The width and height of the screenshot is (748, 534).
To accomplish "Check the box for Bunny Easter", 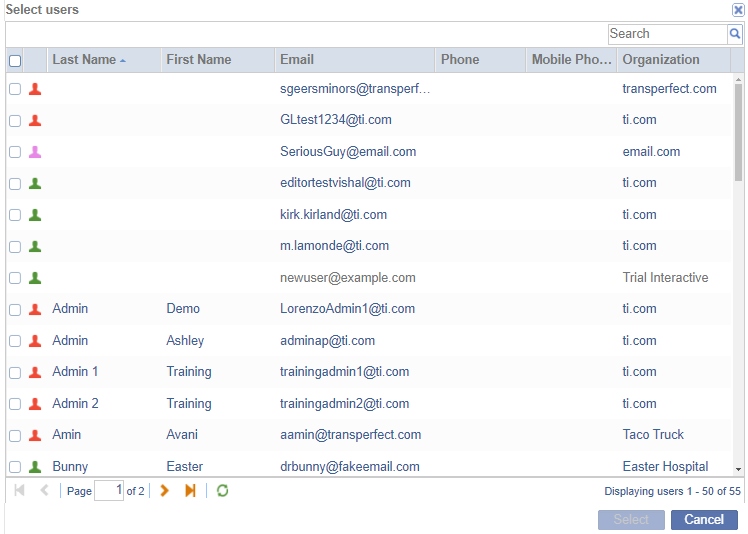I will point(15,467).
